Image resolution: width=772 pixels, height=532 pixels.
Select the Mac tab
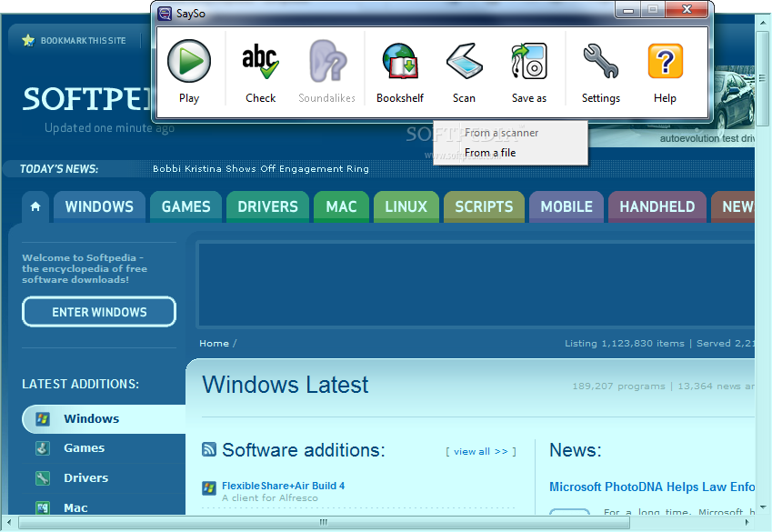point(341,206)
